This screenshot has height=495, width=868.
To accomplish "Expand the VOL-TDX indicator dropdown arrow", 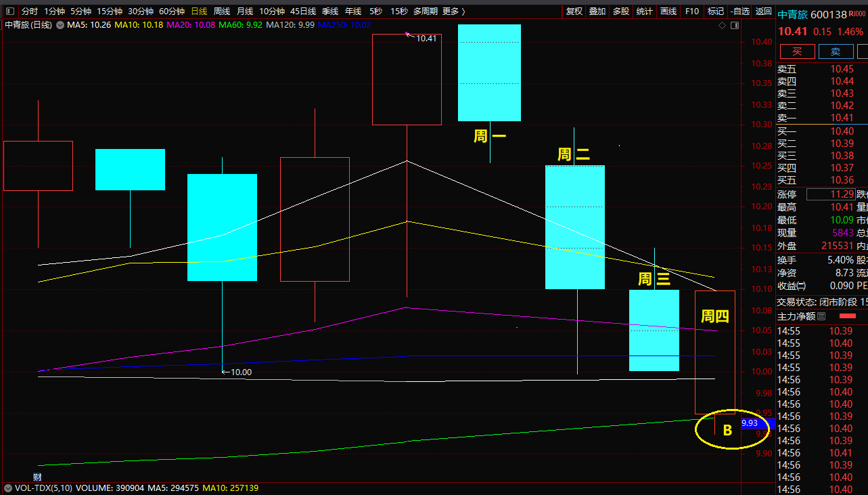I will (x=8, y=488).
